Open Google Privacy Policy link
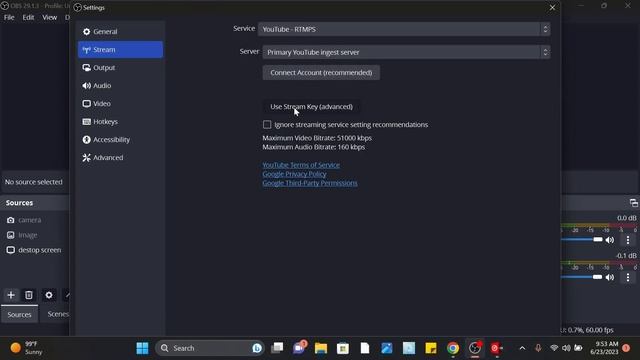640x360 pixels. click(294, 174)
